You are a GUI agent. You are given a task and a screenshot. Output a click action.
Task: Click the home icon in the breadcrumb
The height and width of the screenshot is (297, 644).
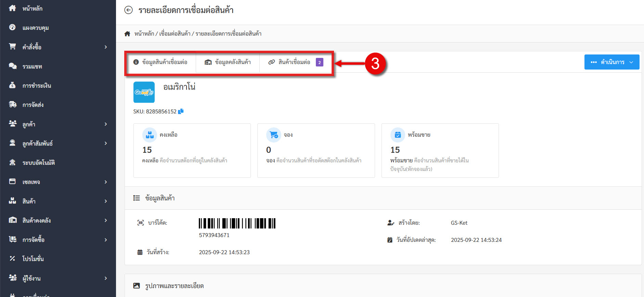click(x=127, y=34)
